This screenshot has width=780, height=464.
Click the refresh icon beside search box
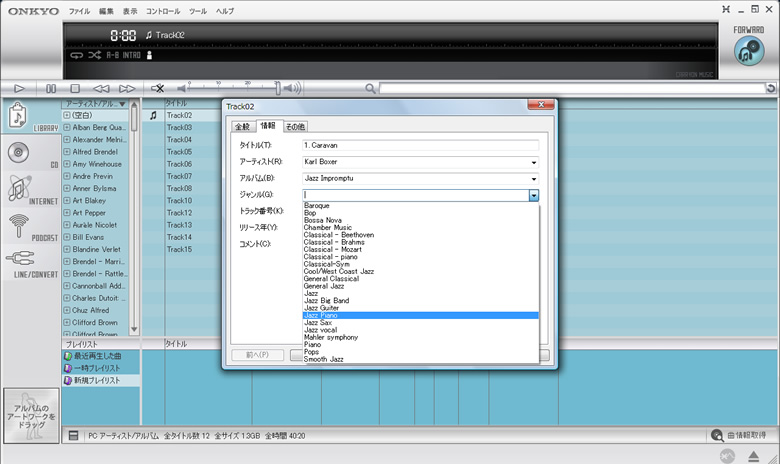(x=771, y=89)
